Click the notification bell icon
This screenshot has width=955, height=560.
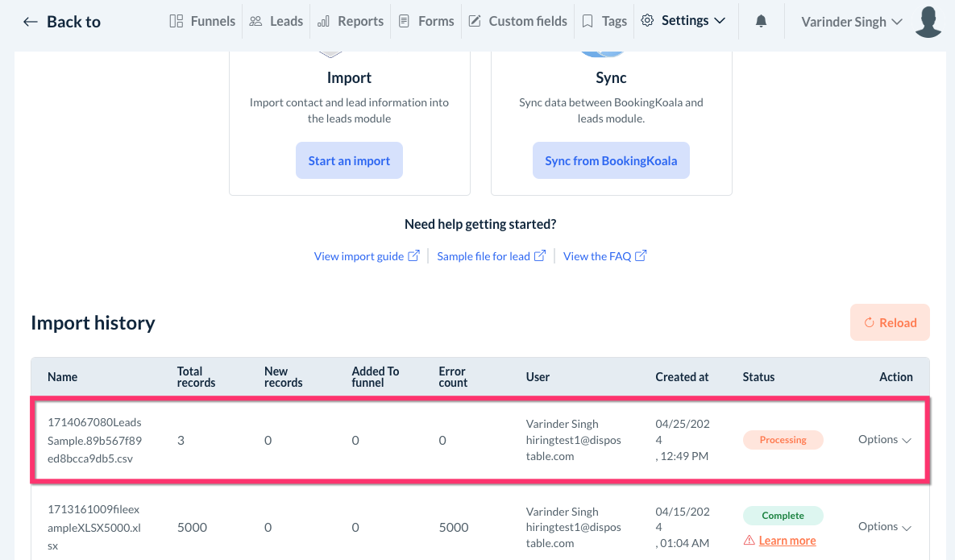[761, 22]
